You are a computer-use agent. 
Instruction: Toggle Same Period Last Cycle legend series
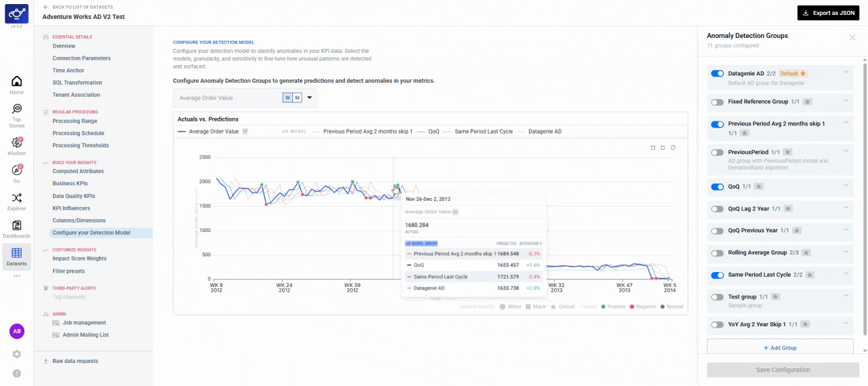tap(477, 132)
